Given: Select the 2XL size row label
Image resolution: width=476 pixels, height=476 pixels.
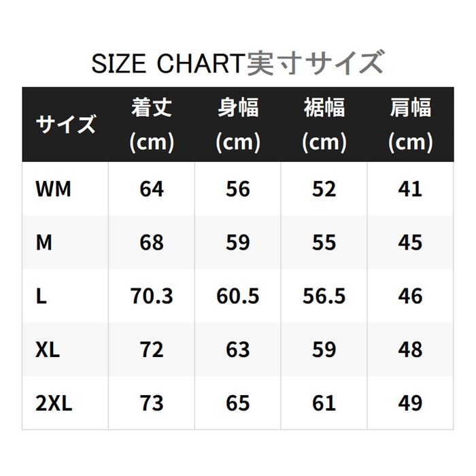Looking at the screenshot, I should click(x=53, y=403).
